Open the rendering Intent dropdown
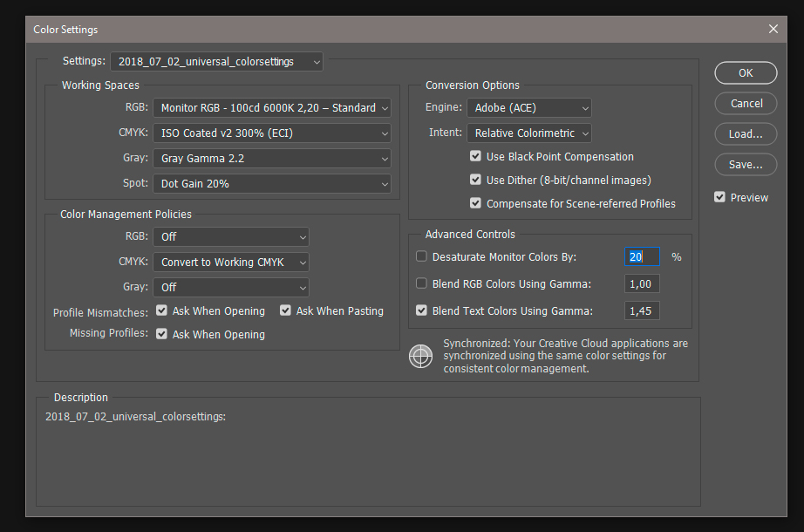 pos(528,133)
